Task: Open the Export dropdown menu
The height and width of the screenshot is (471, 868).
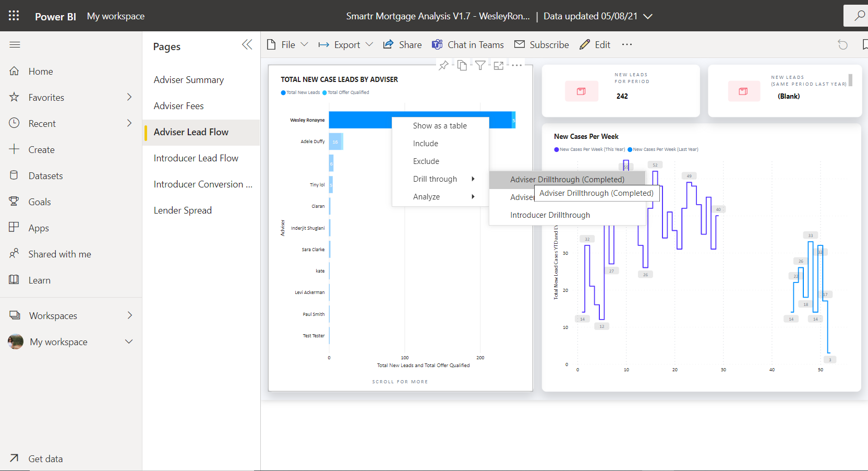Action: [x=346, y=45]
